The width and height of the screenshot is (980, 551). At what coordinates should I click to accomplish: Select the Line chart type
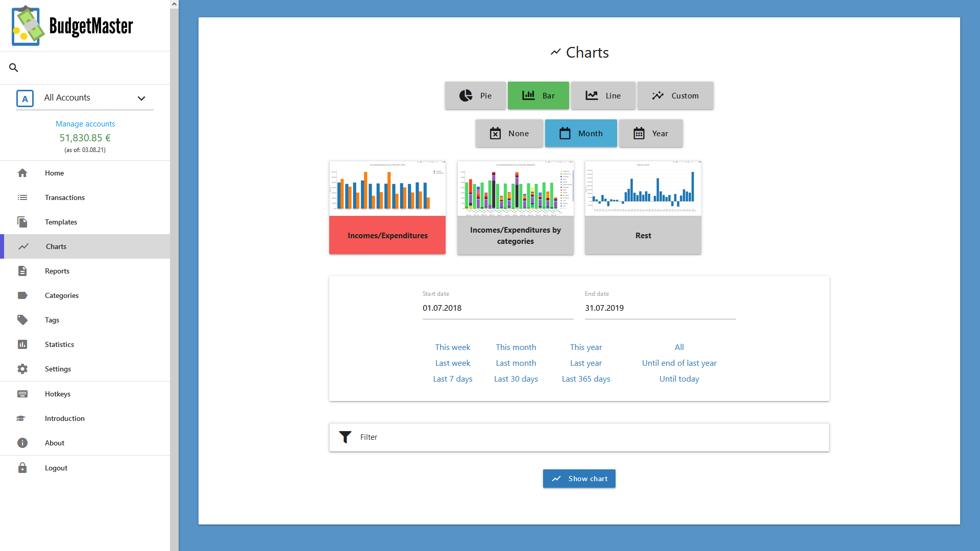(603, 95)
